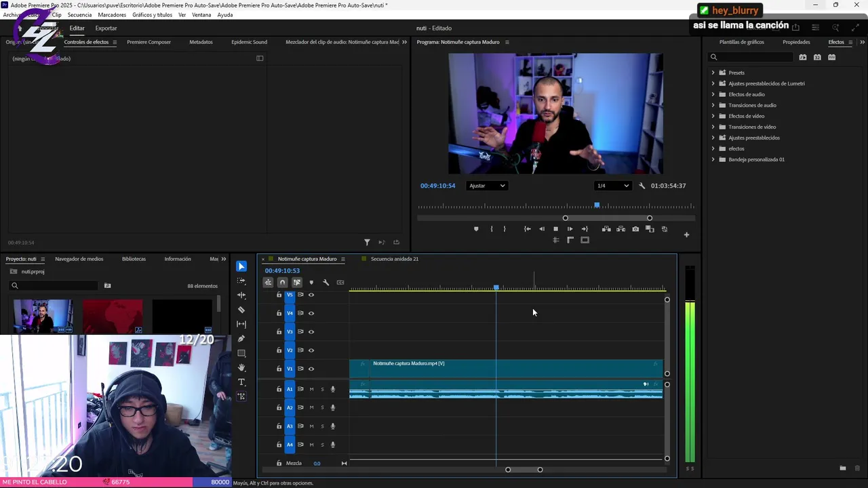Switch to Epidemic Sound tab

point(249,42)
